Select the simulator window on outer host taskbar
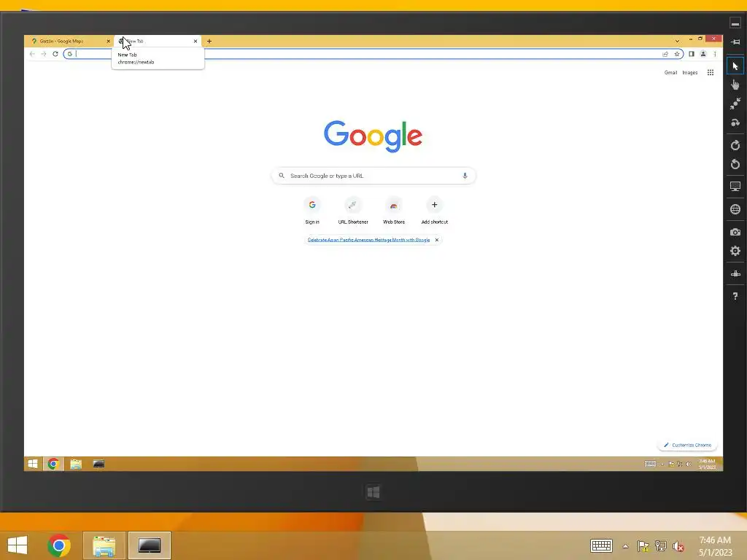 pyautogui.click(x=150, y=545)
